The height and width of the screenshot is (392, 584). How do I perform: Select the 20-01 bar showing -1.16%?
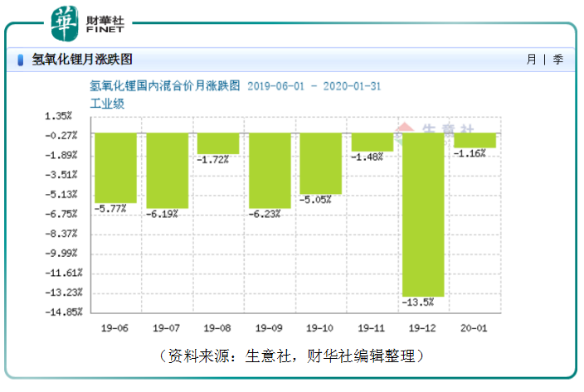click(474, 140)
